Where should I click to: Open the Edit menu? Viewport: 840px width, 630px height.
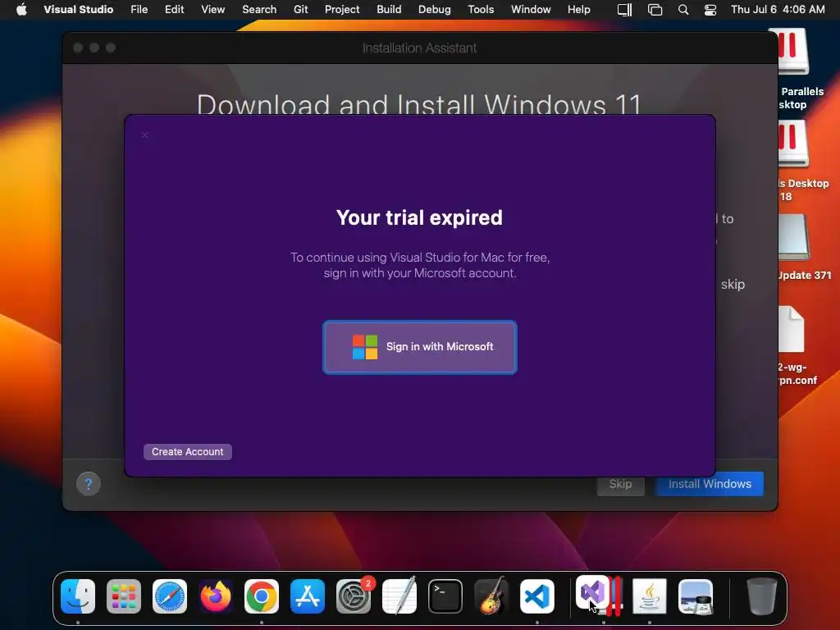[x=175, y=9]
